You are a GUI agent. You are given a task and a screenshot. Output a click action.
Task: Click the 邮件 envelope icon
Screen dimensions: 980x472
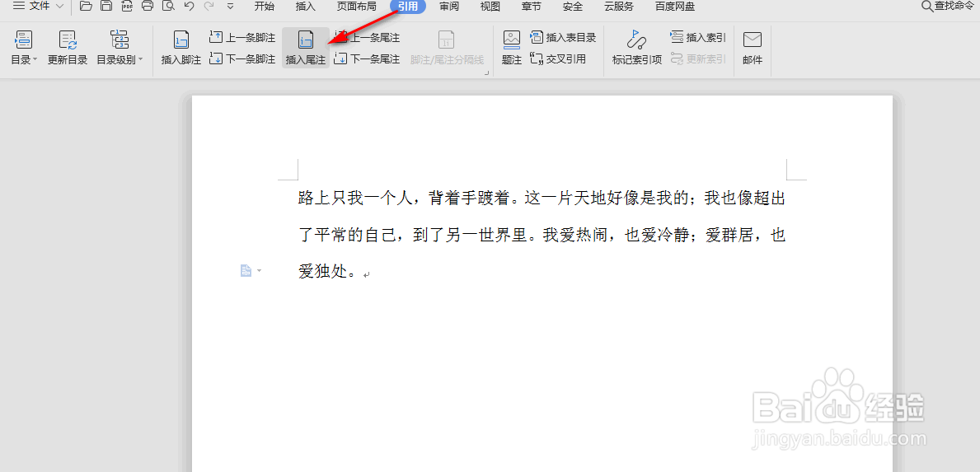pos(753,40)
